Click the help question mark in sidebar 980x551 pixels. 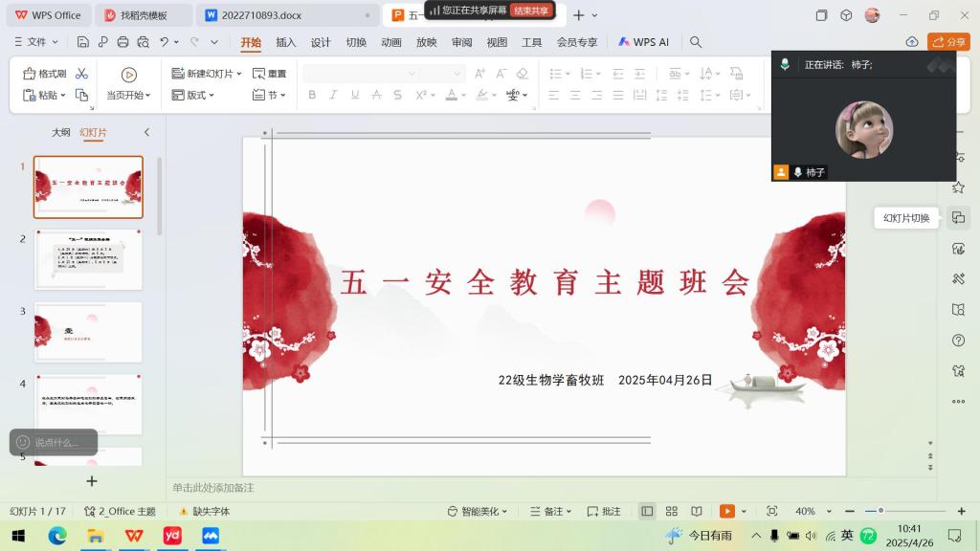[x=958, y=341]
